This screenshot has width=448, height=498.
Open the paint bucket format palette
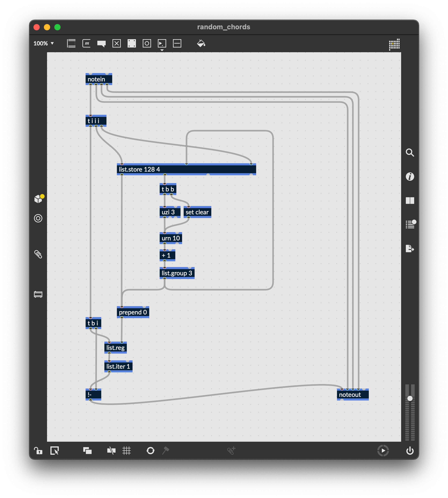point(201,44)
